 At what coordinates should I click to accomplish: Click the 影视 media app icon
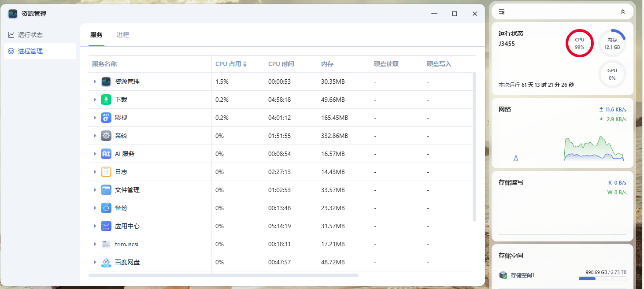point(106,117)
